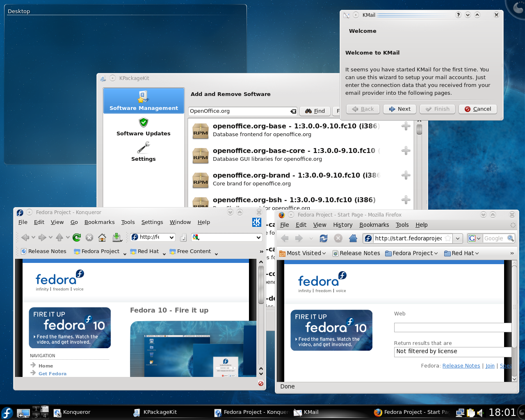Click Firefox search magnifier icon
Viewport: 525px width, 420px height.
pyautogui.click(x=511, y=238)
